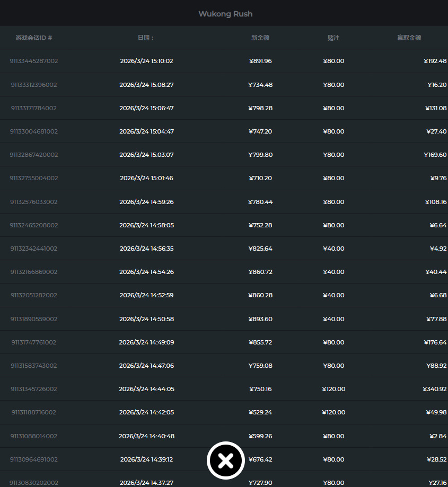Select the 赌注 column header
The width and height of the screenshot is (448, 487).
point(333,38)
